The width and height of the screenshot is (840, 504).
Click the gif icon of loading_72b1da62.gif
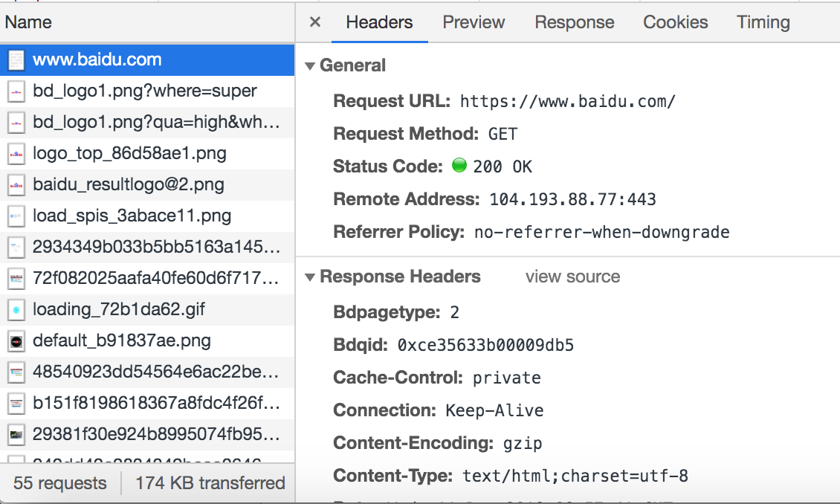tap(16, 309)
